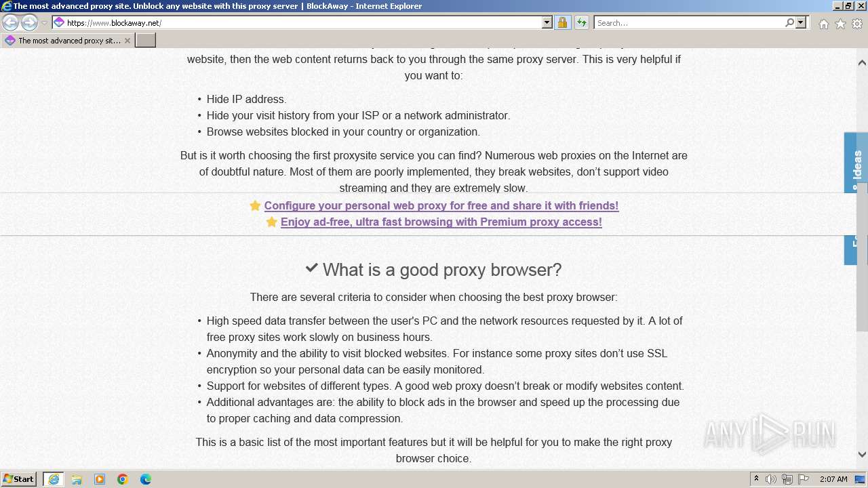Click 'Support for websites of different types' bullet
This screenshot has height=488, width=868.
[446, 386]
